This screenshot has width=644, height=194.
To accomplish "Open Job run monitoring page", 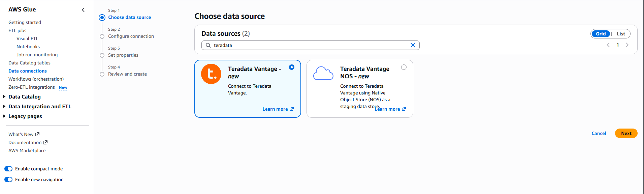I will point(37,55).
